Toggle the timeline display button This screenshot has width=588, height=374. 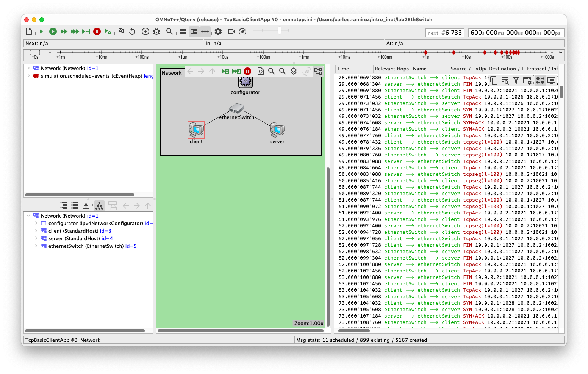pos(205,31)
